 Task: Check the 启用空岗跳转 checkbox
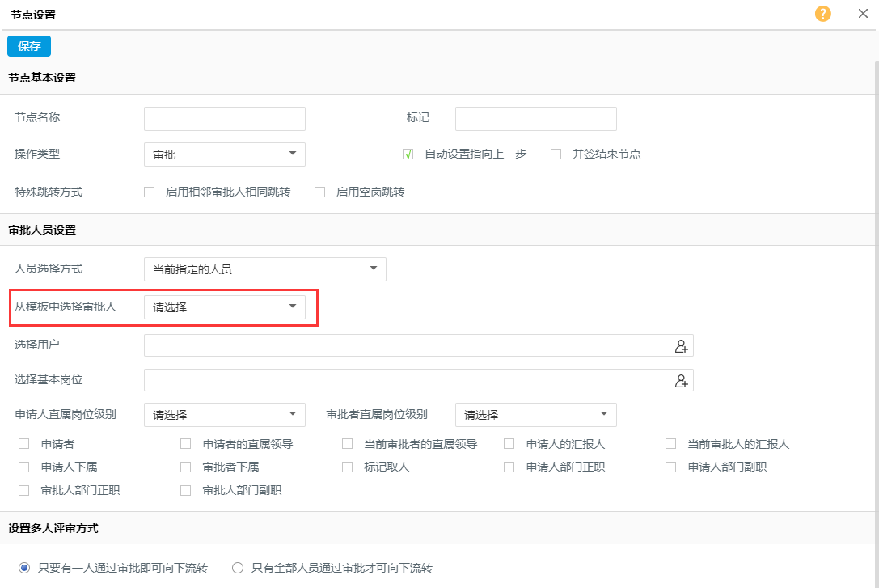click(x=319, y=192)
